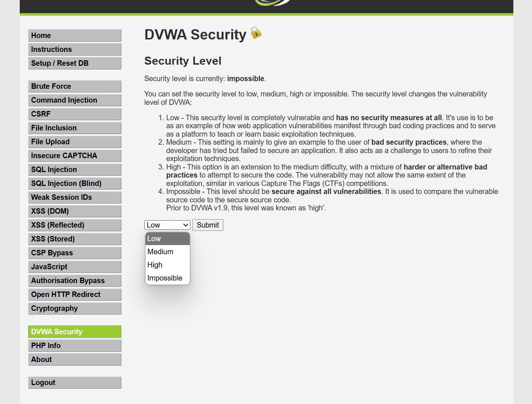This screenshot has height=404, width=532.
Task: Select Insecure CAPTCHA in the sidebar
Action: 75,156
